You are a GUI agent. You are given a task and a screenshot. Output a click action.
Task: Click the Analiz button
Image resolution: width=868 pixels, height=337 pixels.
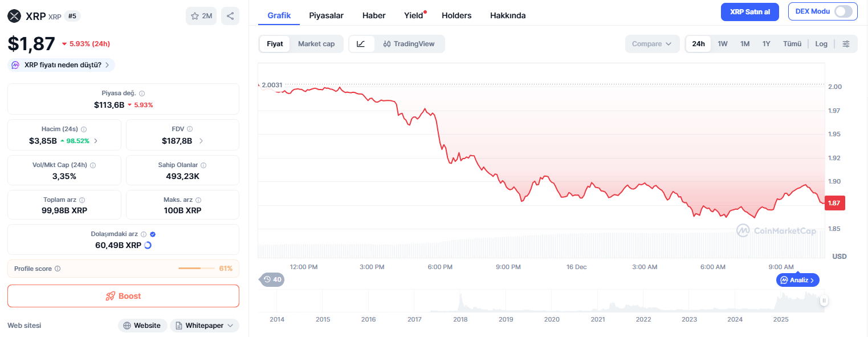coord(798,280)
